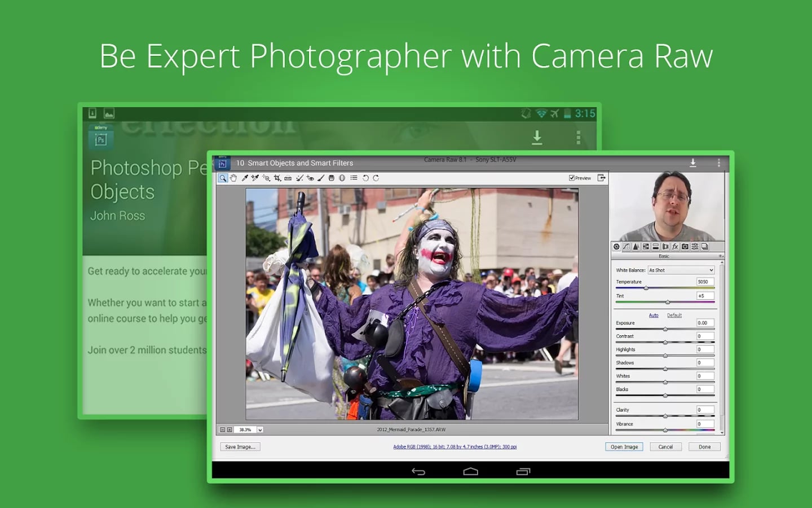Tap the Android back button
812x508 pixels.
coord(418,471)
